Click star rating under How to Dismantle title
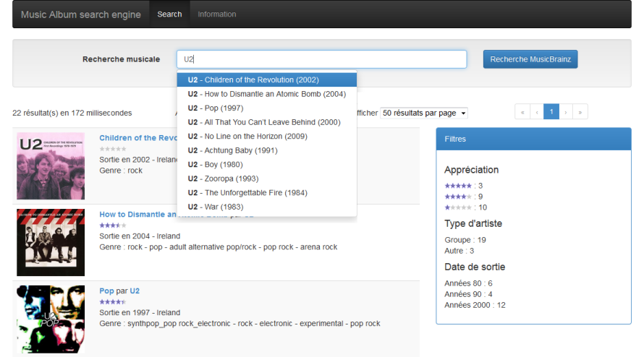The height and width of the screenshot is (357, 644). 113,225
